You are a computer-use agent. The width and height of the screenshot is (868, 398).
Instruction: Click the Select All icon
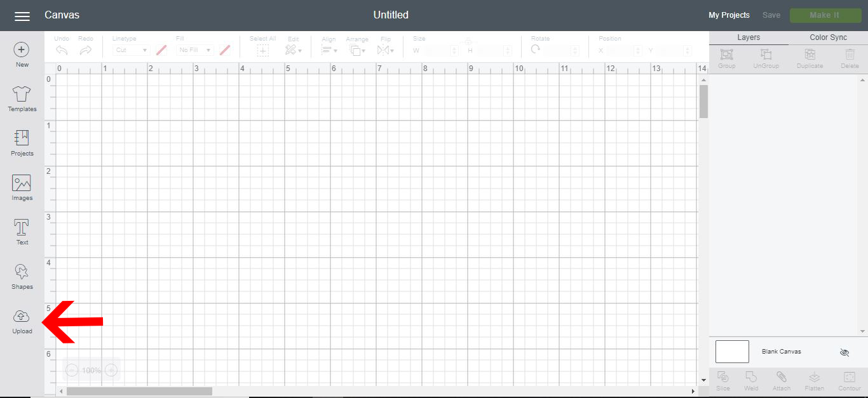click(x=262, y=50)
